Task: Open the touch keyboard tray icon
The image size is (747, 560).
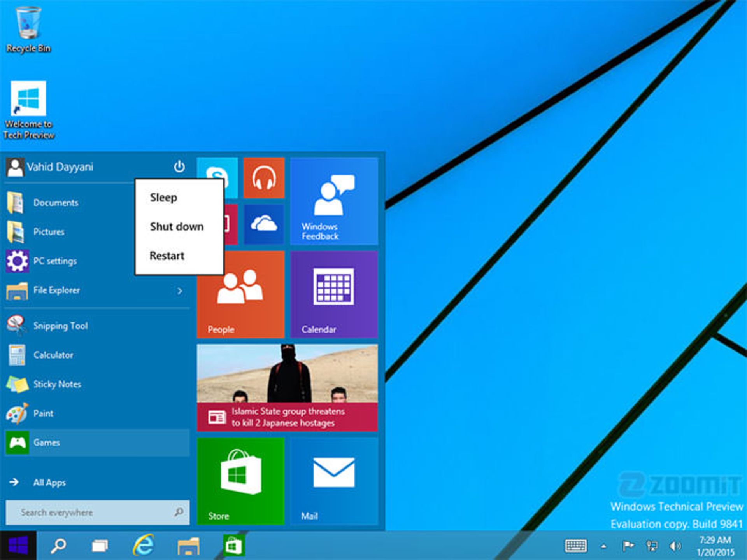Action: click(x=576, y=546)
